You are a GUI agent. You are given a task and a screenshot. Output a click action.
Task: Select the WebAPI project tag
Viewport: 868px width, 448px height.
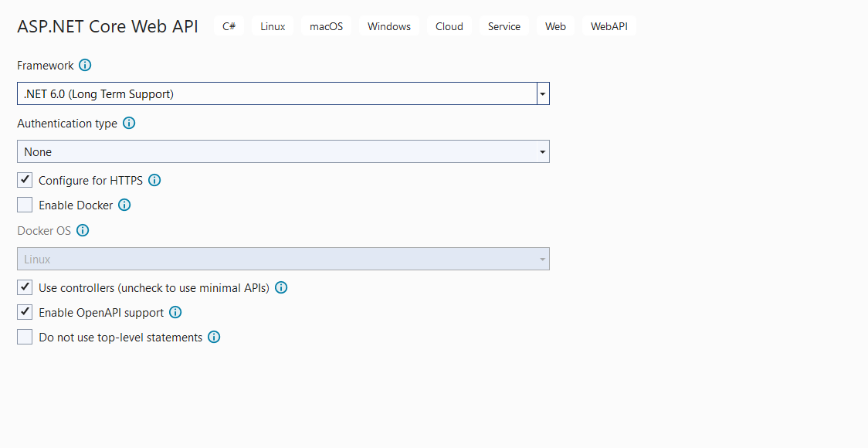pyautogui.click(x=609, y=25)
